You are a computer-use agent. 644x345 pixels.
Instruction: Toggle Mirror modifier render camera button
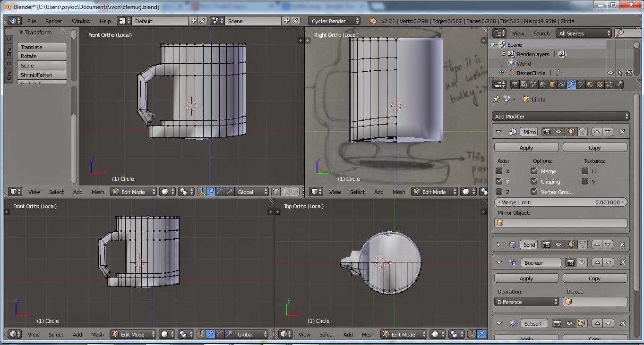(547, 132)
